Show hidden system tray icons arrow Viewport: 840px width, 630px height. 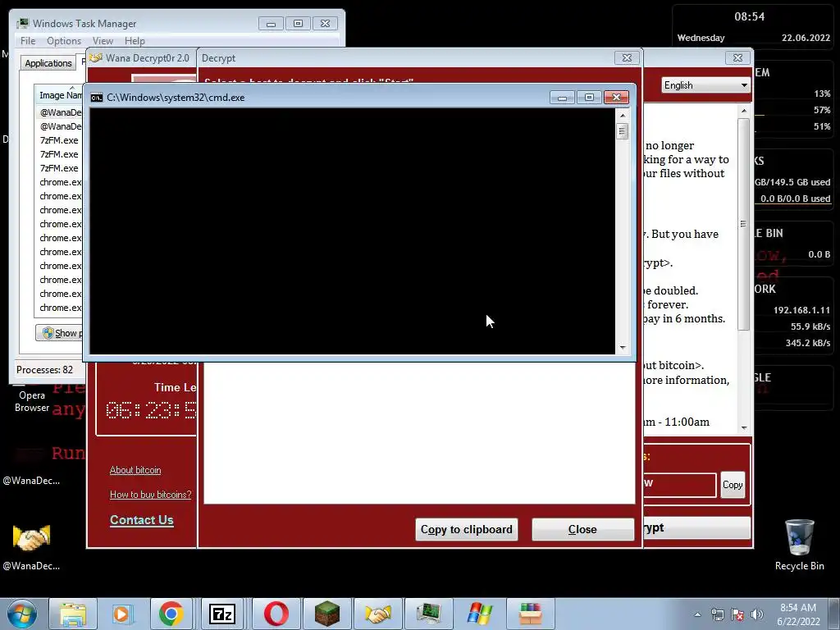click(697, 614)
